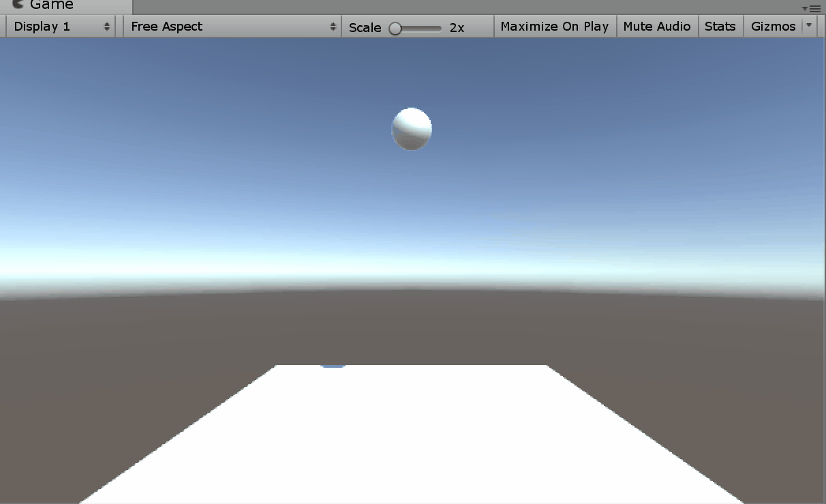Toggle the Stats overlay
Screen dimensions: 826x504
tap(720, 27)
